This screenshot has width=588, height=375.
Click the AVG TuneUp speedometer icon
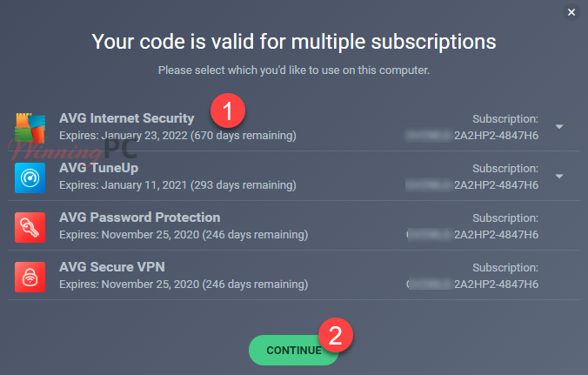click(x=30, y=177)
